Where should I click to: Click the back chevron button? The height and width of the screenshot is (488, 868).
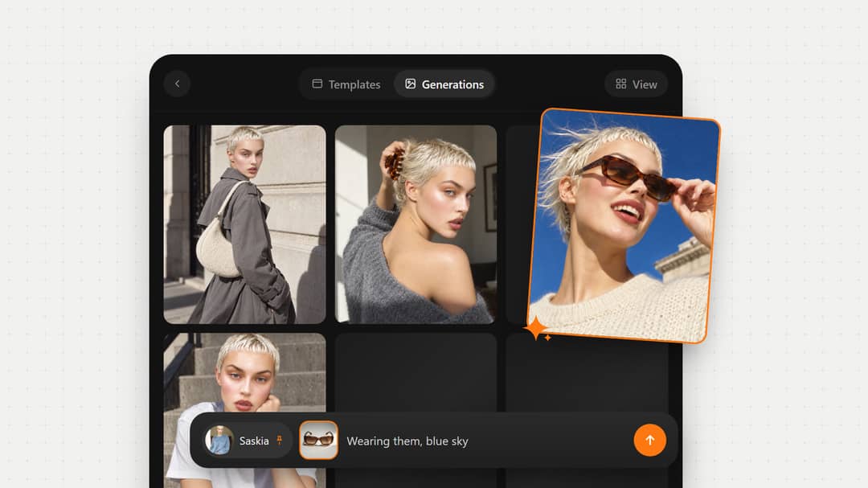(x=177, y=84)
